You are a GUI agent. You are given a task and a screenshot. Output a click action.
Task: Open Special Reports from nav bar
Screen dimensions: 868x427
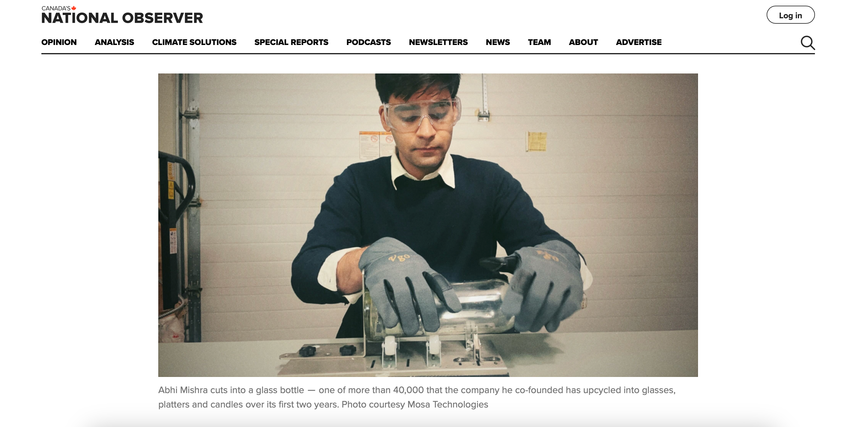pos(291,42)
